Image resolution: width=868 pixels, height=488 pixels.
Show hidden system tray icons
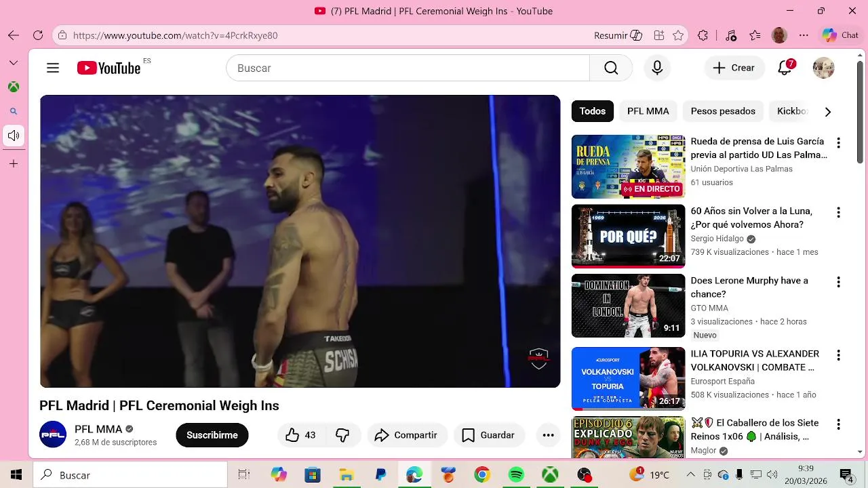click(x=690, y=474)
